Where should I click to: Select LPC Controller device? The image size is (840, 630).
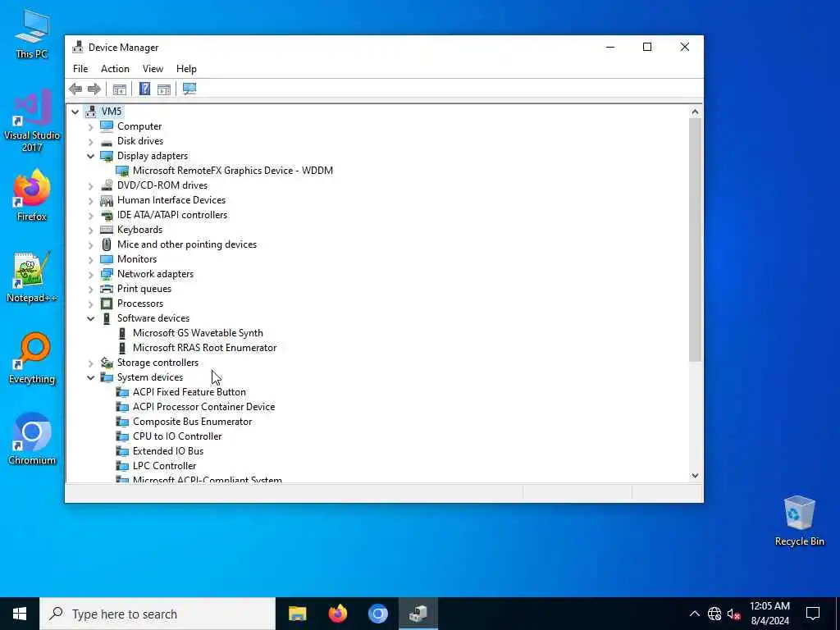pyautogui.click(x=164, y=466)
